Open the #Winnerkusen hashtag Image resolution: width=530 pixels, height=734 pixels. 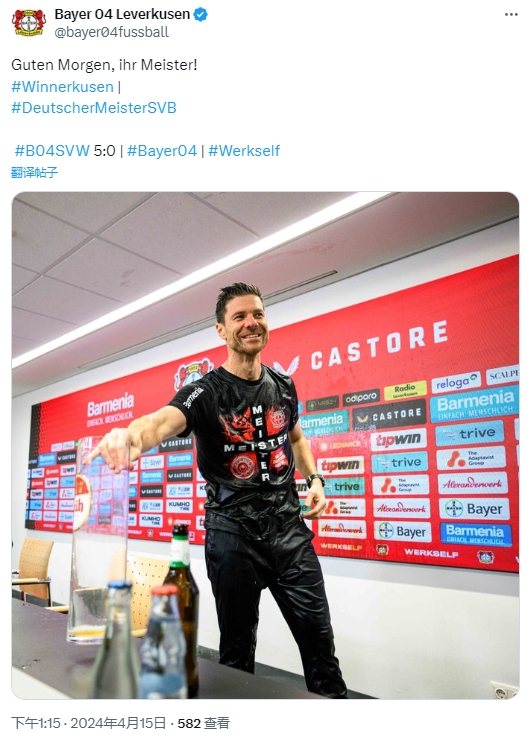click(x=62, y=87)
